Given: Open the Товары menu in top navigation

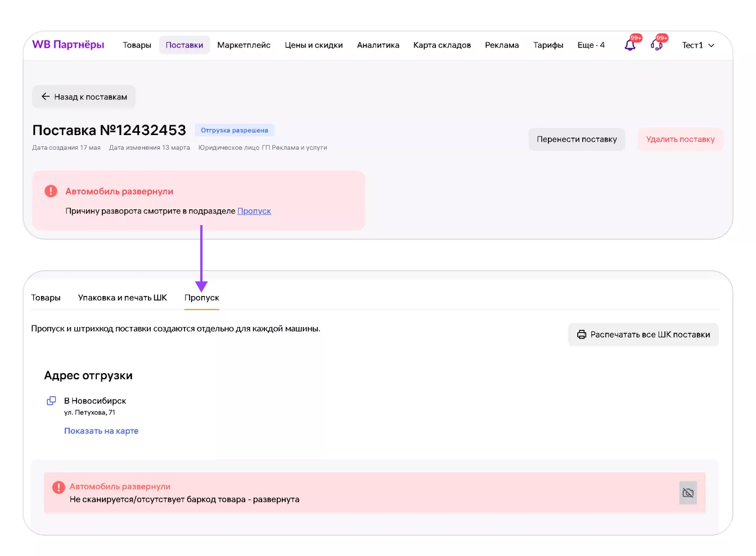Looking at the screenshot, I should tap(137, 45).
